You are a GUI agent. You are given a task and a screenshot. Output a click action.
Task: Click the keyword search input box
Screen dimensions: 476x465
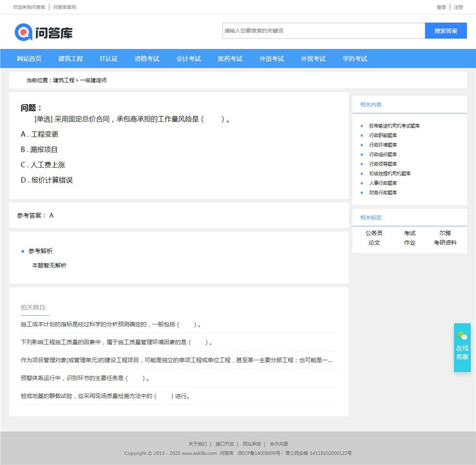click(x=323, y=30)
